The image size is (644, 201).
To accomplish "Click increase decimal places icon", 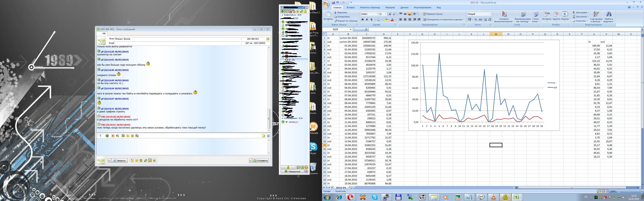I will click(x=485, y=20).
